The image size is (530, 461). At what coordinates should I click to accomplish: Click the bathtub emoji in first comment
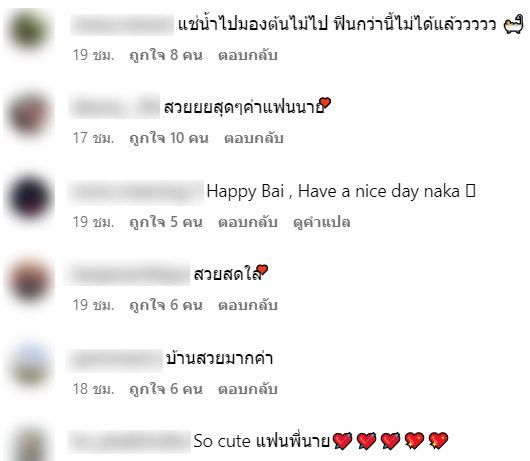(x=513, y=26)
